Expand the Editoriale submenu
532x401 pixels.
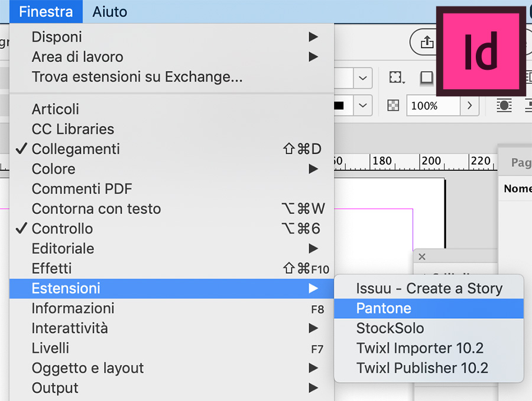point(171,248)
